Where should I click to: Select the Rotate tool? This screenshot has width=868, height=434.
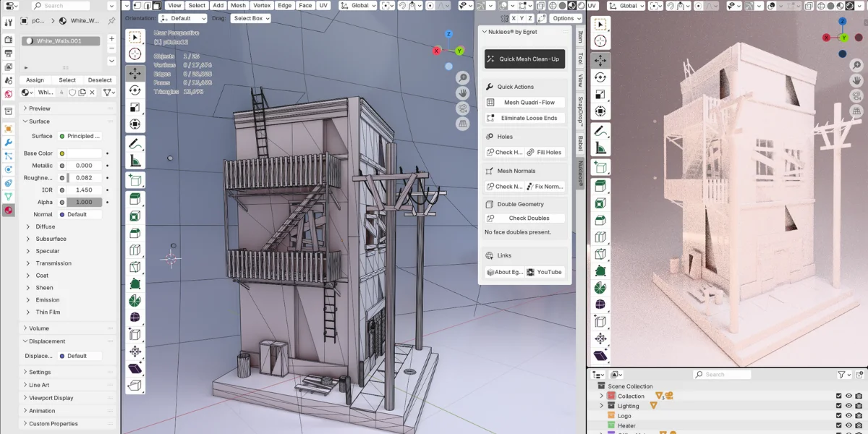[135, 90]
